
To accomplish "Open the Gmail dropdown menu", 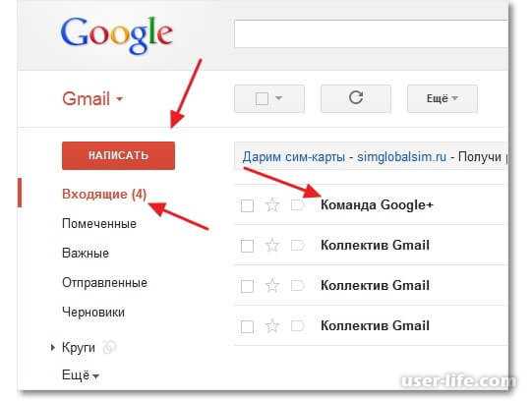I will (x=92, y=99).
